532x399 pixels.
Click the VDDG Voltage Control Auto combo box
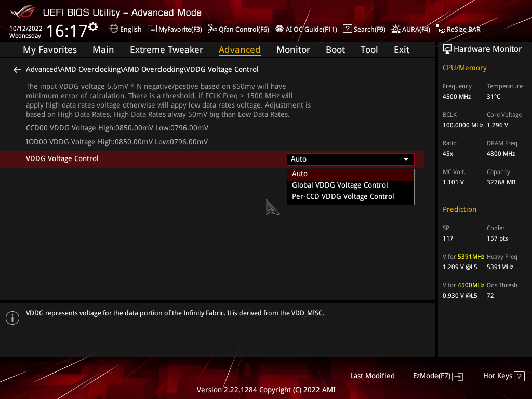[351, 159]
